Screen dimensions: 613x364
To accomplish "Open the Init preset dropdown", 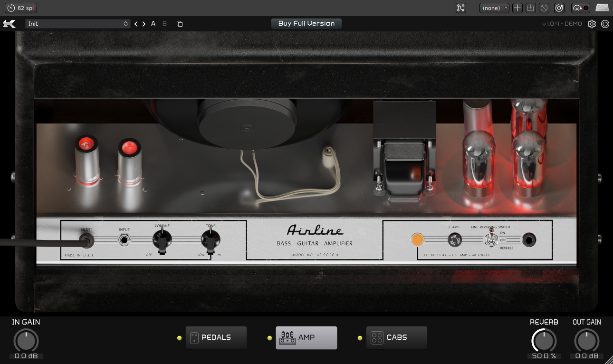I will (78, 24).
